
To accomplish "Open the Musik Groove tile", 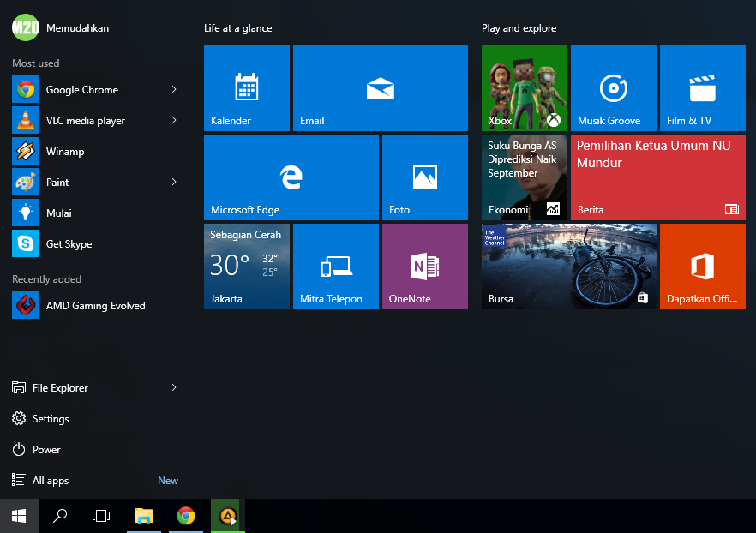I will coord(613,88).
